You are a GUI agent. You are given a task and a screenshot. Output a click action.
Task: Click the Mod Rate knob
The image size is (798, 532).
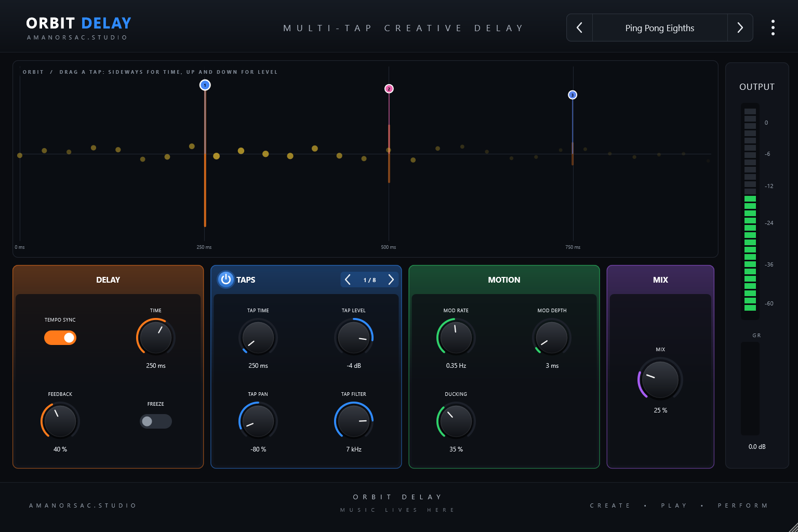(456, 337)
